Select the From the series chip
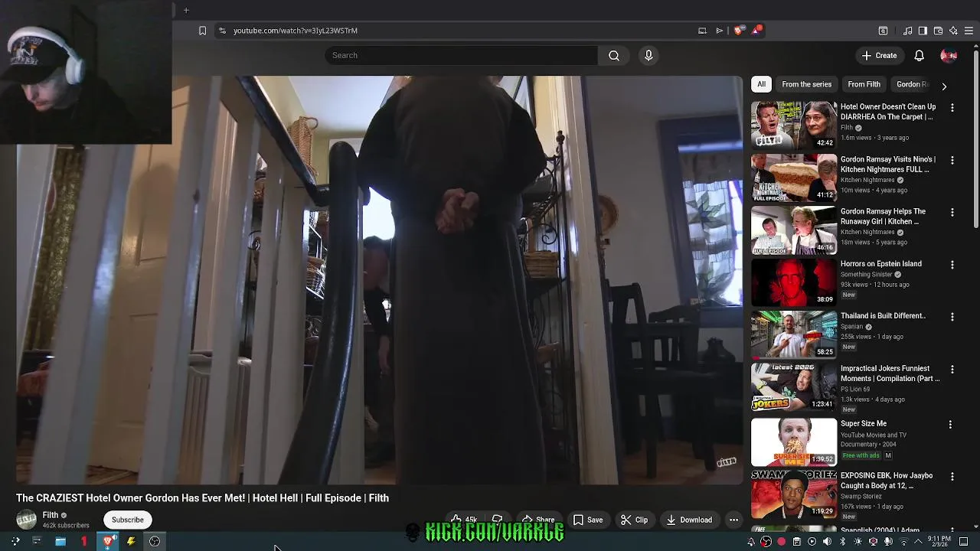Viewport: 980px width, 551px height. (806, 84)
